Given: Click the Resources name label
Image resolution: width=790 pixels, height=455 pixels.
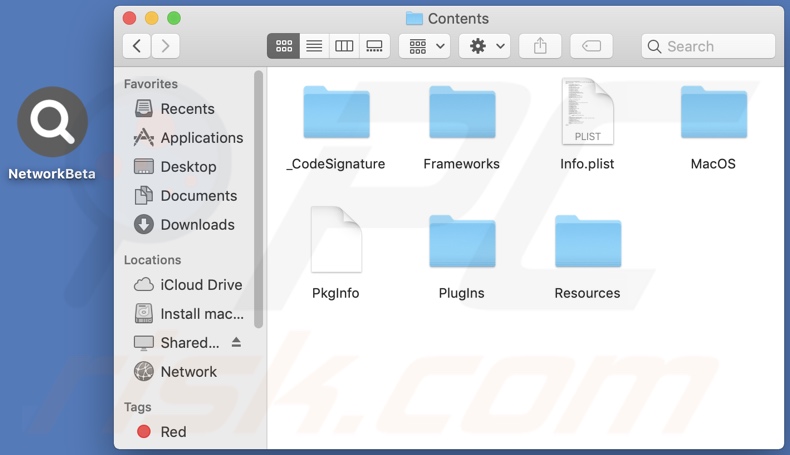Looking at the screenshot, I should point(587,293).
